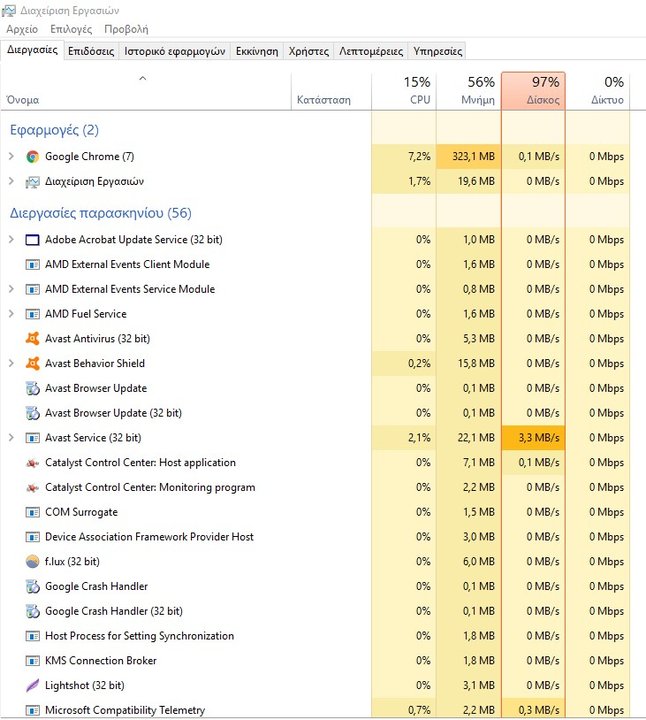Viewport: 646px width, 720px height.
Task: Expand the AMD Fuel Service entry
Action: (11, 314)
